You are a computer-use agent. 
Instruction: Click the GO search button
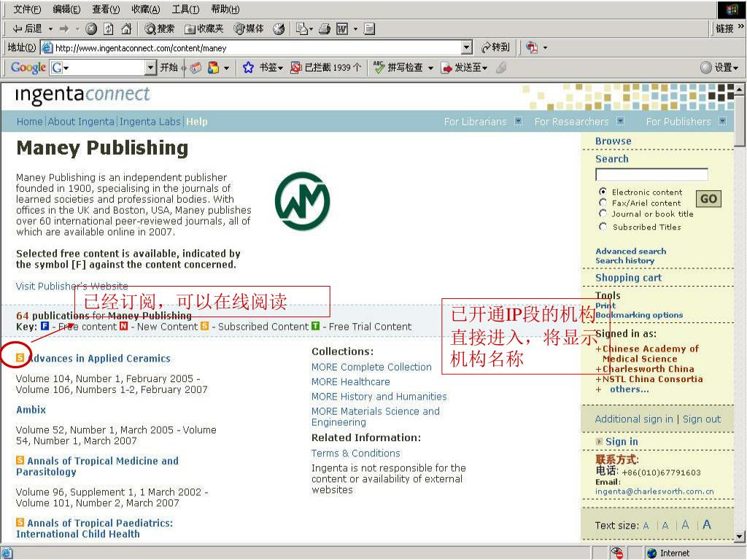(708, 198)
